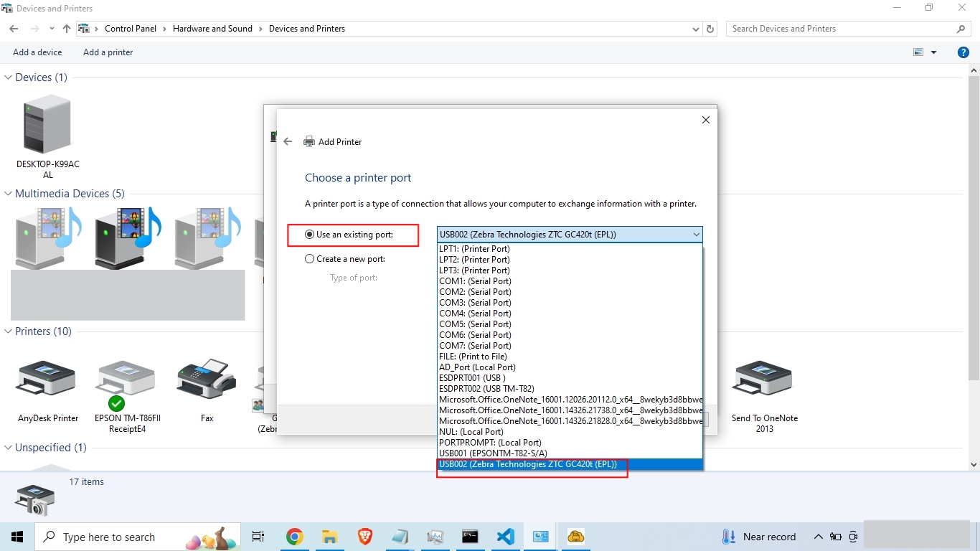Choose AD_Port (Local Port) from the list

pyautogui.click(x=570, y=367)
